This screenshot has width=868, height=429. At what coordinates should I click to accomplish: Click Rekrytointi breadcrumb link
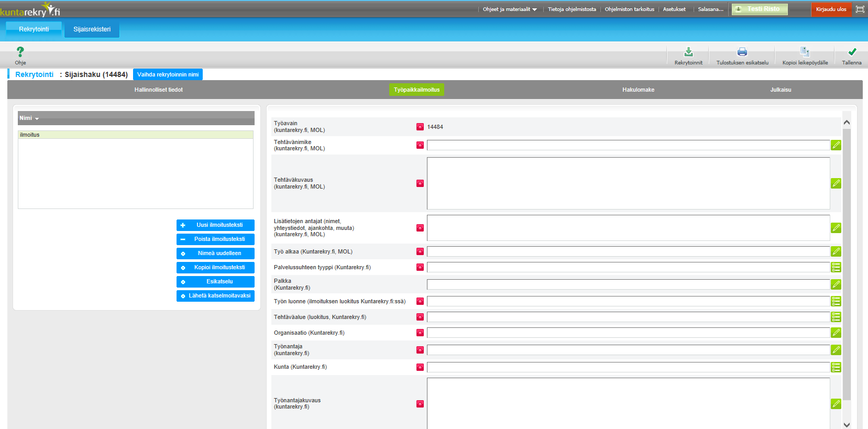coord(34,74)
